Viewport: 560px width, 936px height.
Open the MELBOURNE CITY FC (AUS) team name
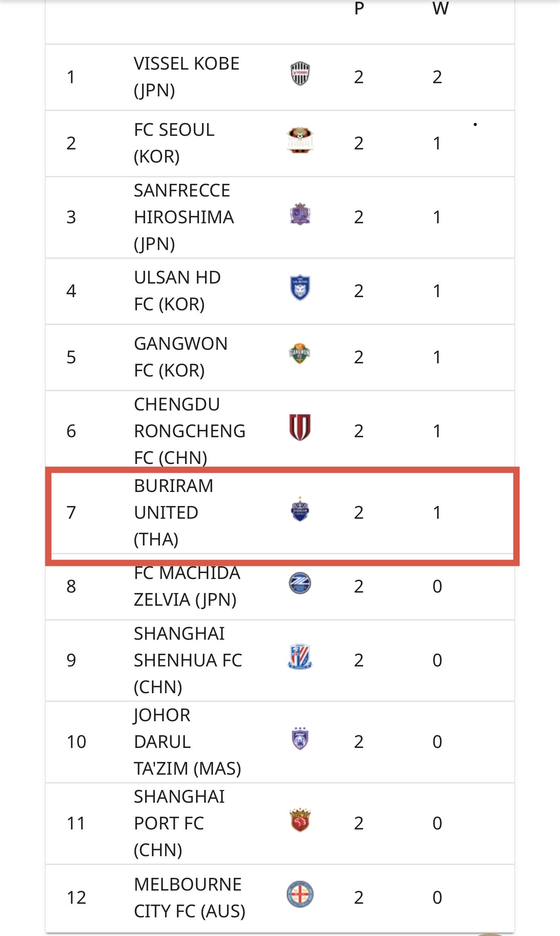click(x=189, y=898)
